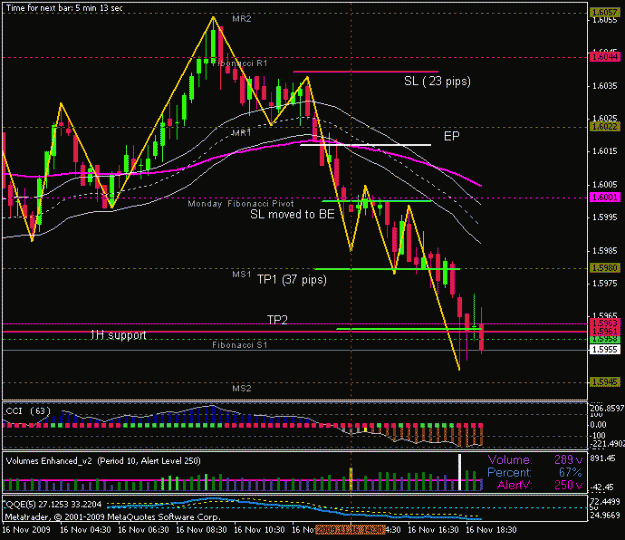Click the 'Volume: 289 v' readout

(x=535, y=460)
